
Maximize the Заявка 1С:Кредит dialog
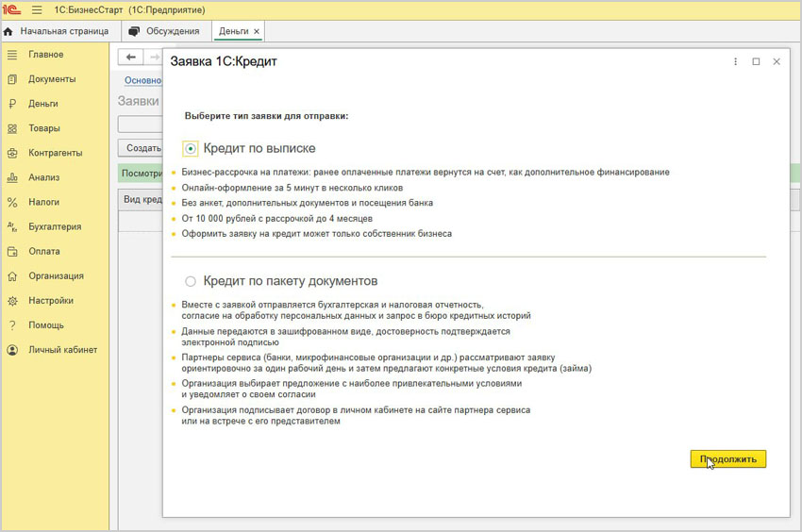(756, 61)
